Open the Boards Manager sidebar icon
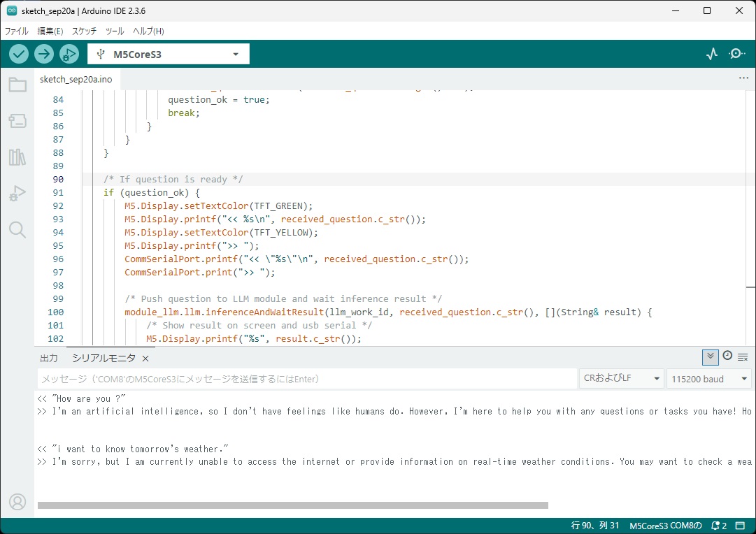Viewport: 756px width, 534px height. tap(17, 122)
